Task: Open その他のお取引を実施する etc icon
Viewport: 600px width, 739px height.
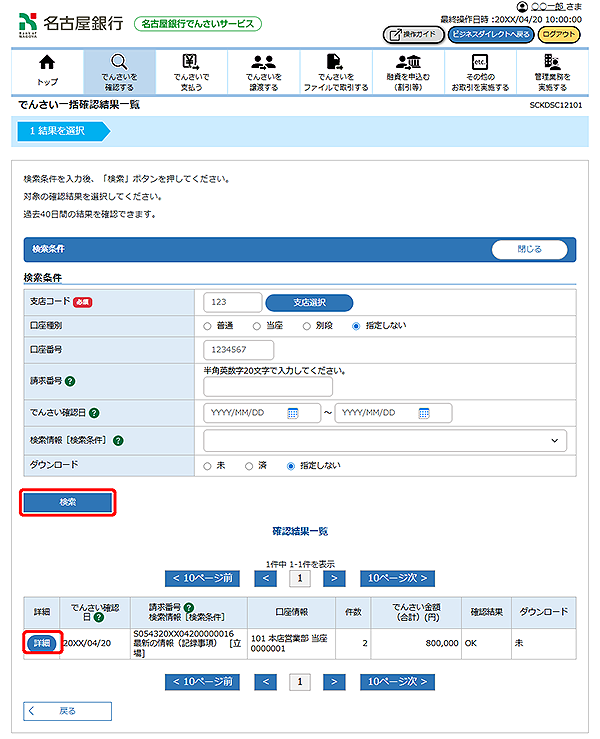Action: tap(480, 62)
